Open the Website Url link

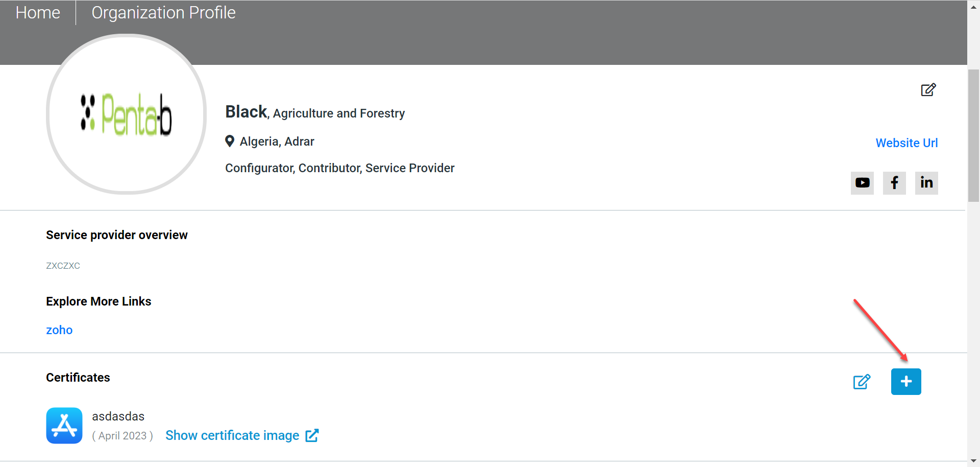coord(906,143)
